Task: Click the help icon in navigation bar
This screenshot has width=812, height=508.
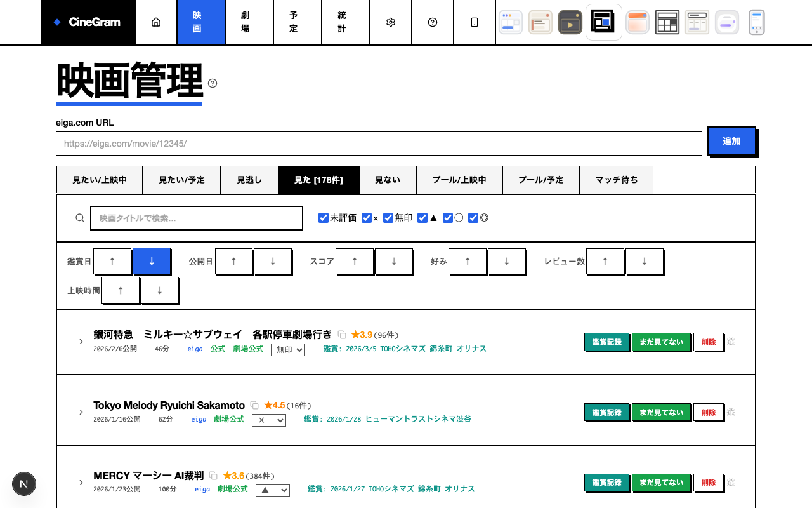Action: click(433, 22)
